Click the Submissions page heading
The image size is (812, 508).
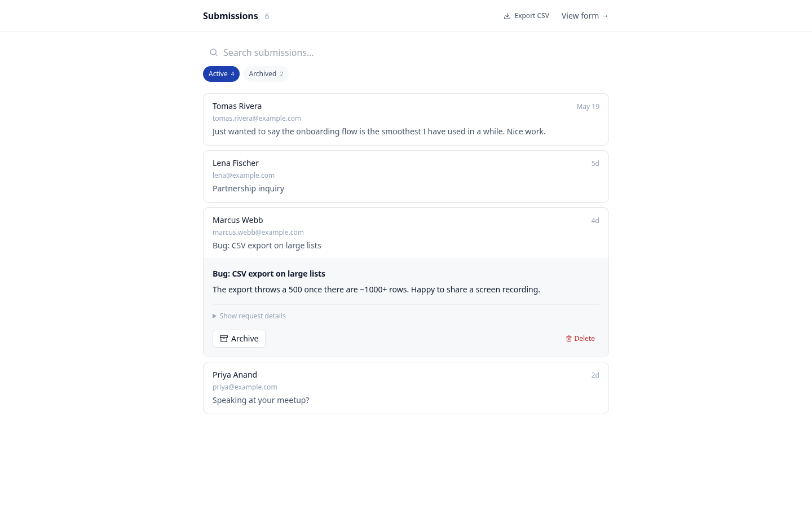tap(230, 16)
